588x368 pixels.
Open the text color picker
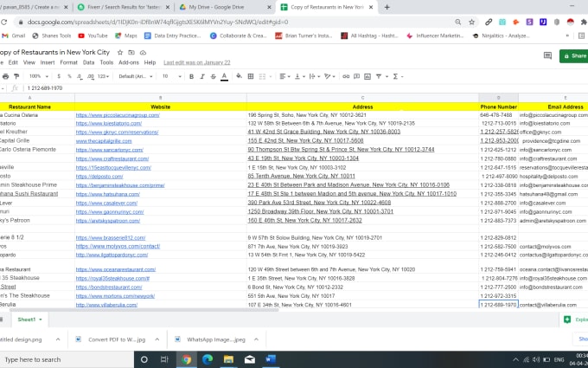[224, 76]
